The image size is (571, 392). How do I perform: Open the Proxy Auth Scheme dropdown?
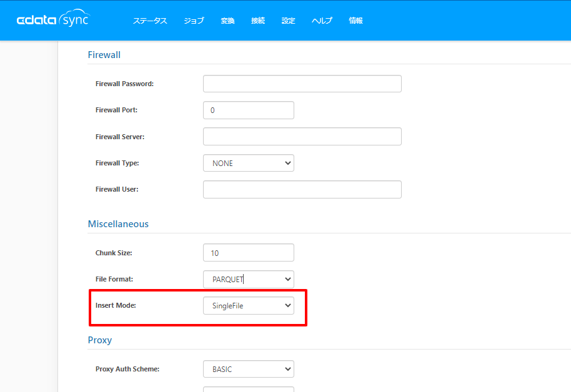click(x=248, y=369)
